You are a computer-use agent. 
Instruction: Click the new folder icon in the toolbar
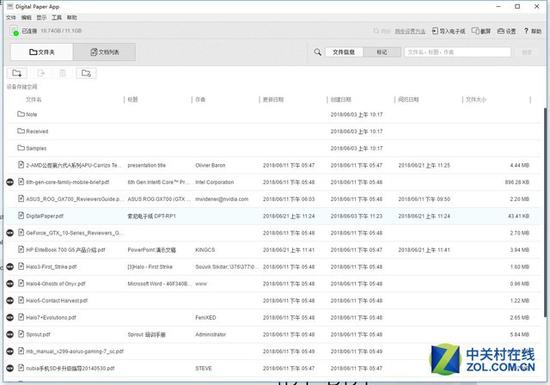[x=17, y=73]
